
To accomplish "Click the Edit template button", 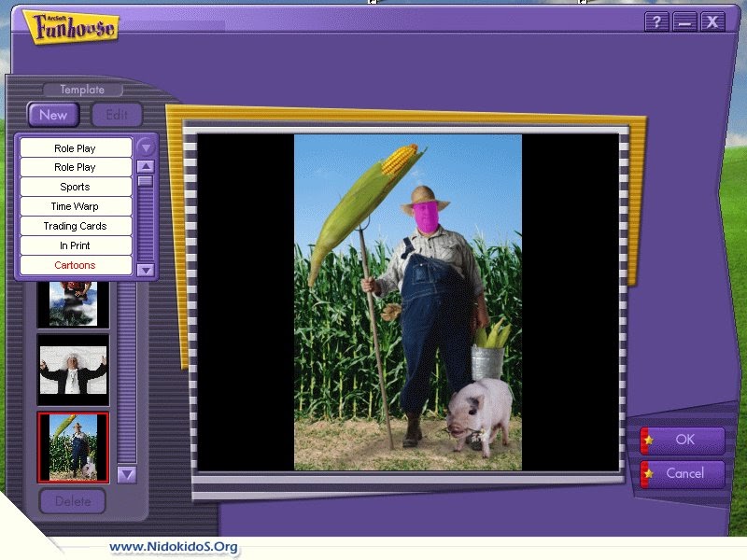I will [x=117, y=115].
